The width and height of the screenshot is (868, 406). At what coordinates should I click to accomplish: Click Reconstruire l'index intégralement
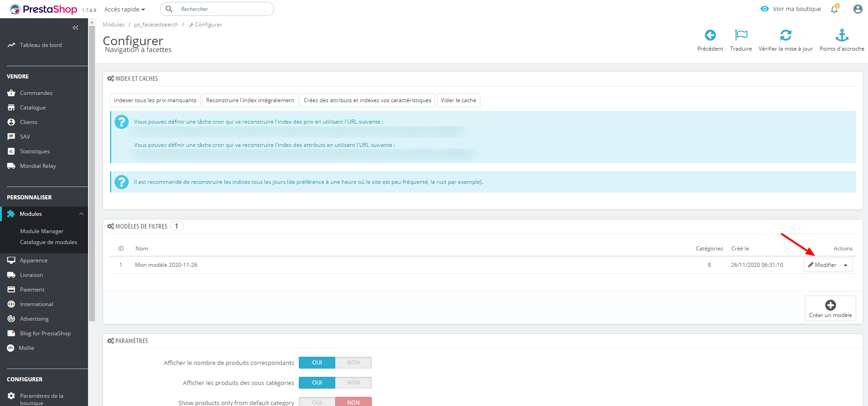click(x=250, y=100)
